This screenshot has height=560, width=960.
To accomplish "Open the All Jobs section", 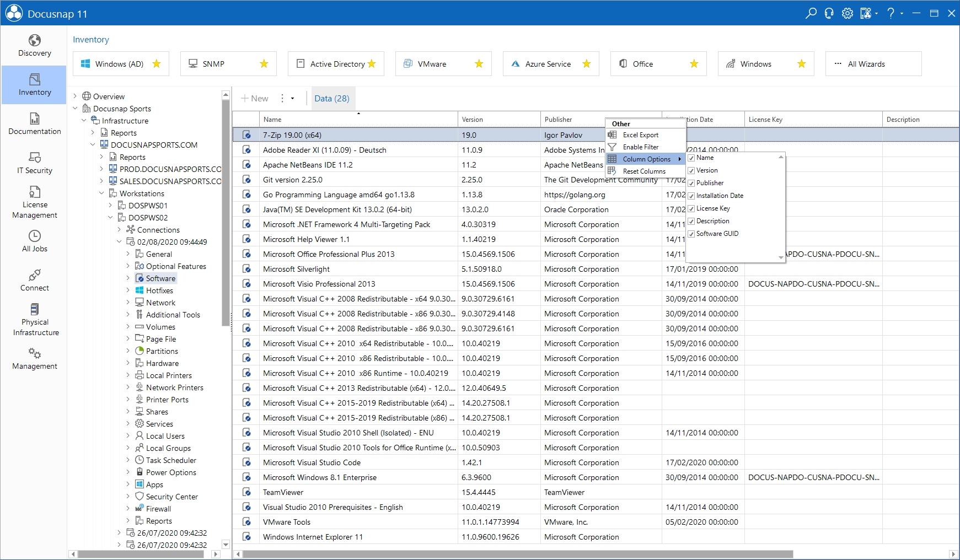I will [x=34, y=241].
